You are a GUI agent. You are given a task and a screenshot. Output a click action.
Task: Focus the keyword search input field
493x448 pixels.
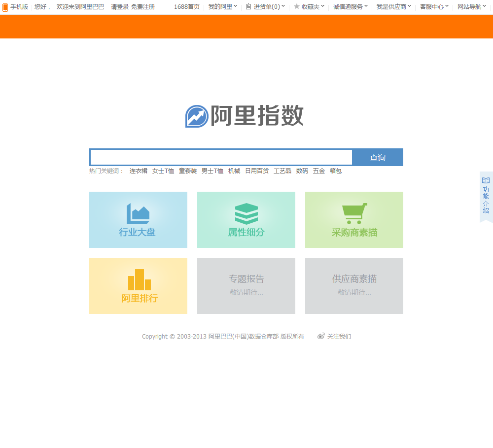[x=221, y=157]
